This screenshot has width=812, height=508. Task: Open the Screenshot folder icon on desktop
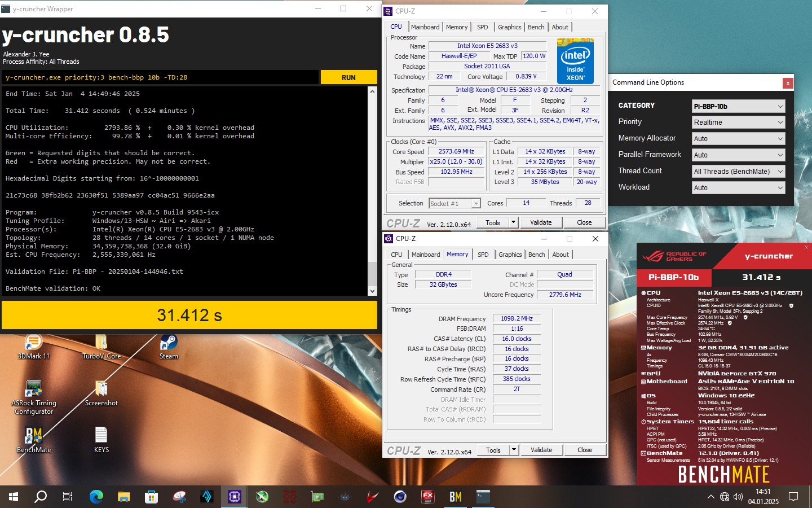(x=101, y=393)
